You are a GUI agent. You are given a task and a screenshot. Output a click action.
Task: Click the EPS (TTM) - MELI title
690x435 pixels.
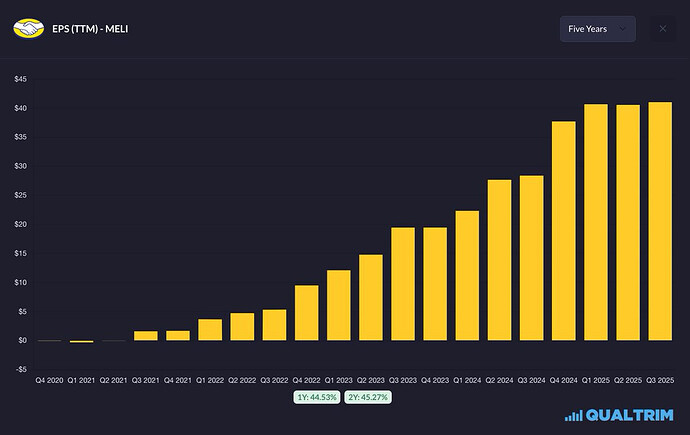[90, 29]
